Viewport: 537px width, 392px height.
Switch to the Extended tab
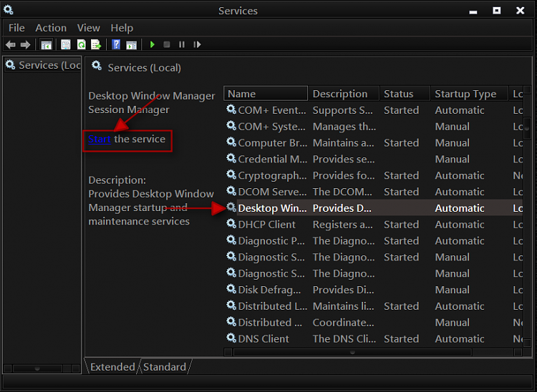pos(112,367)
